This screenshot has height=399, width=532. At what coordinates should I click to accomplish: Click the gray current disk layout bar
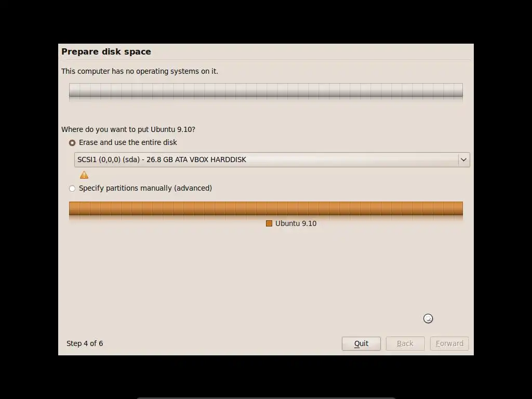pos(265,90)
